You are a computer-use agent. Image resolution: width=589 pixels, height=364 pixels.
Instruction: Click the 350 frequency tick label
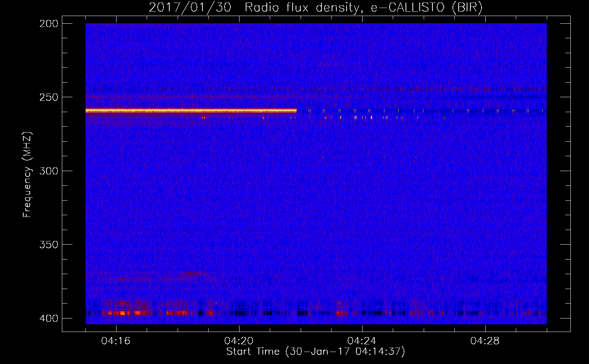[x=49, y=244]
